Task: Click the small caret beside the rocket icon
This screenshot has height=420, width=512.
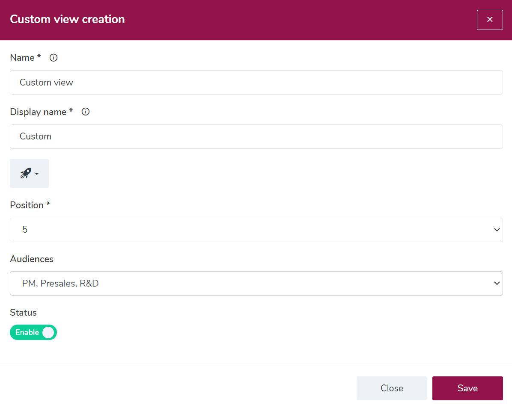Action: tap(37, 174)
